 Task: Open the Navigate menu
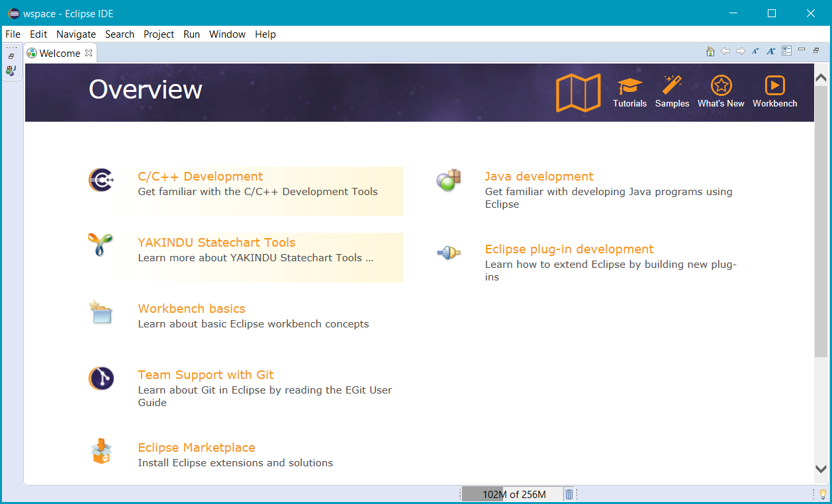(76, 34)
